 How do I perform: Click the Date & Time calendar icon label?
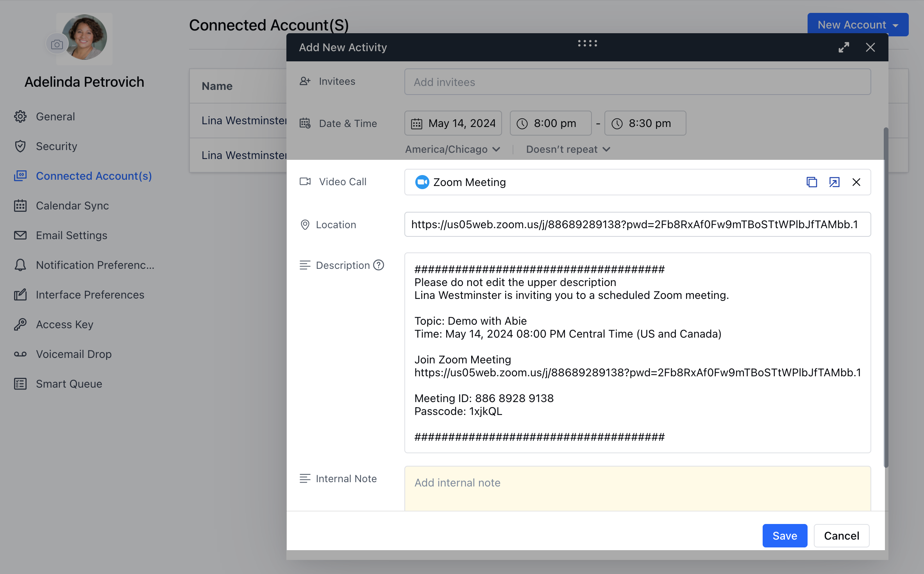(305, 123)
